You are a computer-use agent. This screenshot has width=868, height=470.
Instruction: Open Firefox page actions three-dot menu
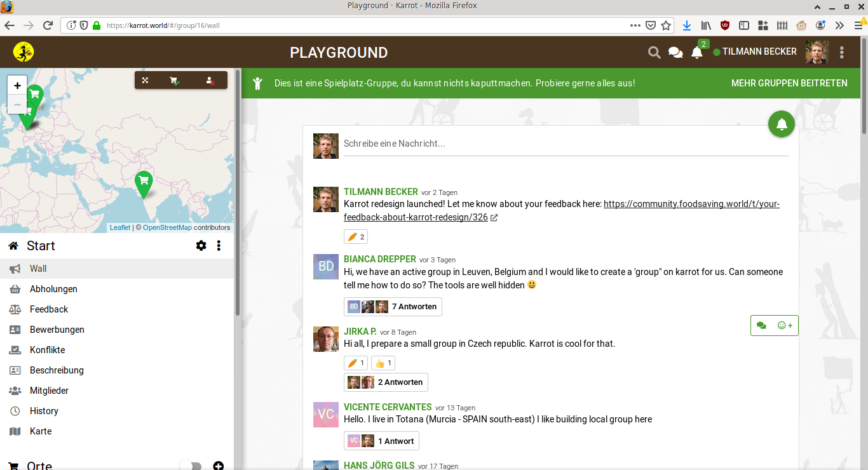point(635,25)
